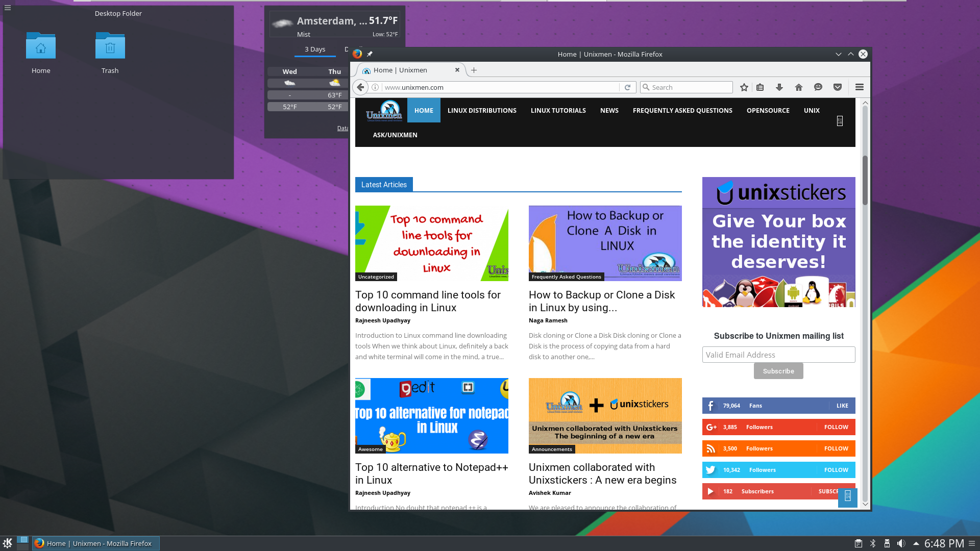
Task: Select the 3 Days tab in weather widget
Action: pos(315,49)
